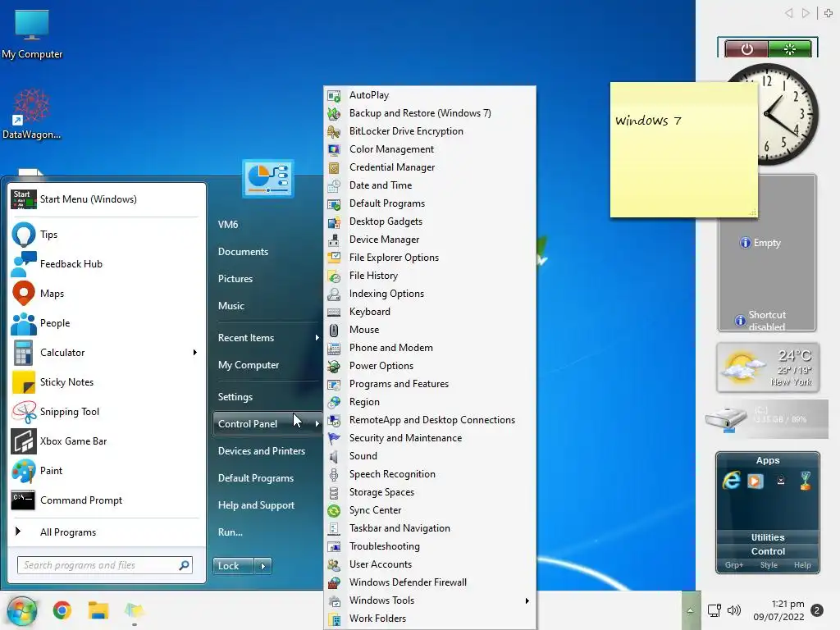This screenshot has width=840, height=630.
Task: Launch Sticky Notes icon in Start menu
Action: pos(24,382)
